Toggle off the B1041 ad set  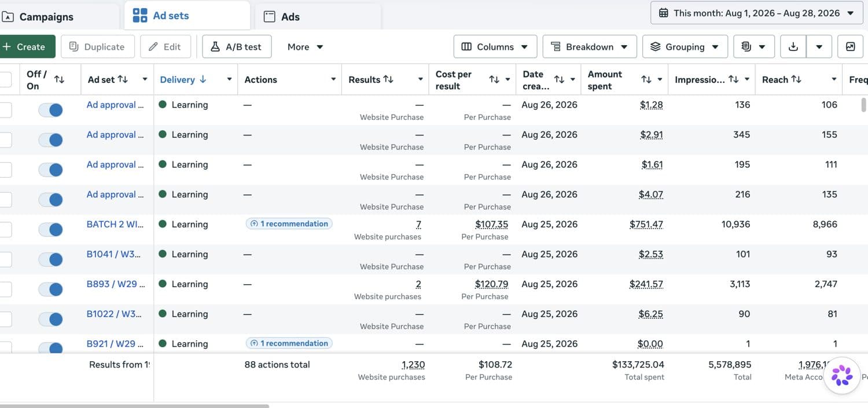tap(50, 259)
